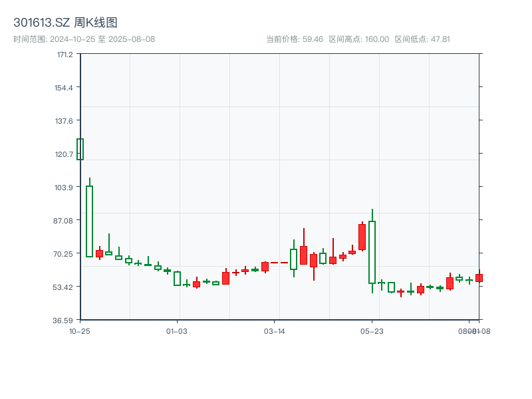The image size is (532, 399).
Task: Select the 01-03 date on x-axis
Action: (177, 331)
